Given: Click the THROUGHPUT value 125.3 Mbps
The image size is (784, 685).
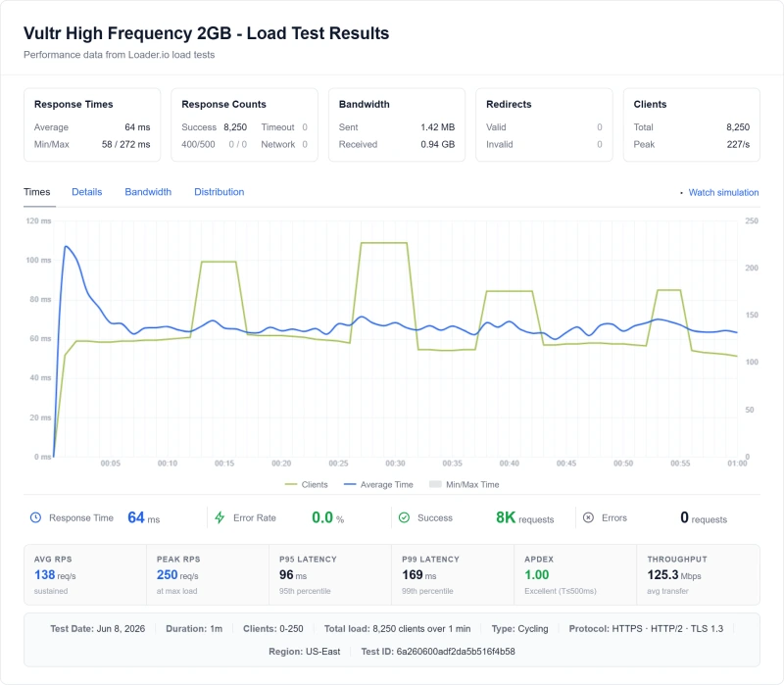Looking at the screenshot, I should (674, 575).
